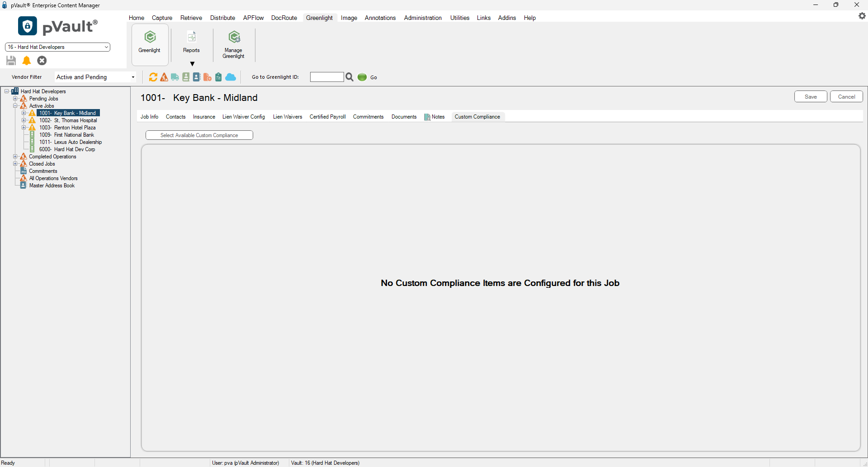Click warning icon beside 1003- Renton Hotel Plaza
Screen dimensions: 868x467
pos(33,128)
